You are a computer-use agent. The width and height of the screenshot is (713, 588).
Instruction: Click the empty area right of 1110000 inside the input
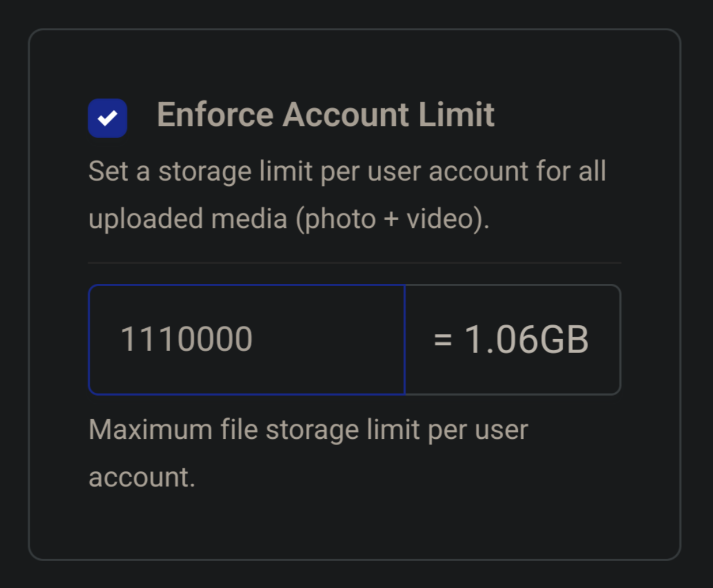328,340
